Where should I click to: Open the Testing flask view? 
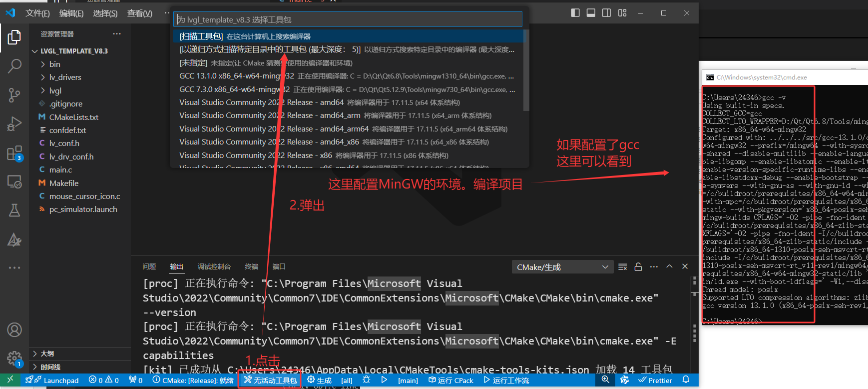click(14, 210)
